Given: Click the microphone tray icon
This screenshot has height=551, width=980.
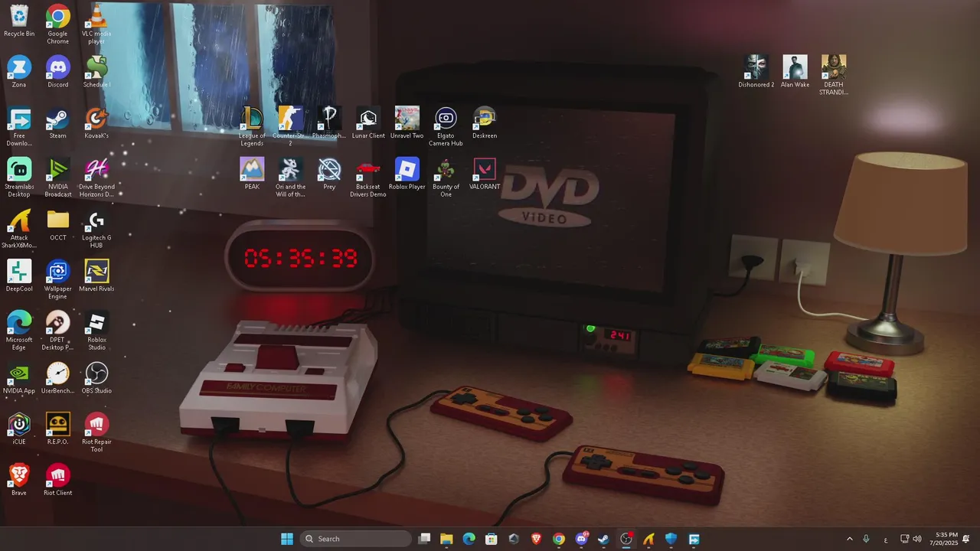Looking at the screenshot, I should (866, 539).
